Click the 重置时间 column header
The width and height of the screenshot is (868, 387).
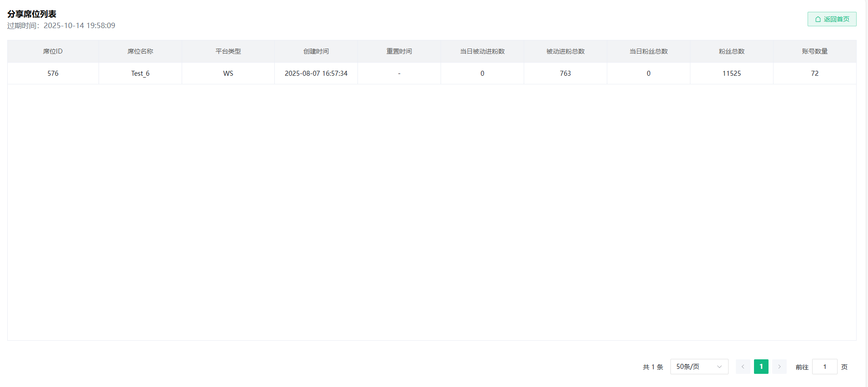[399, 51]
